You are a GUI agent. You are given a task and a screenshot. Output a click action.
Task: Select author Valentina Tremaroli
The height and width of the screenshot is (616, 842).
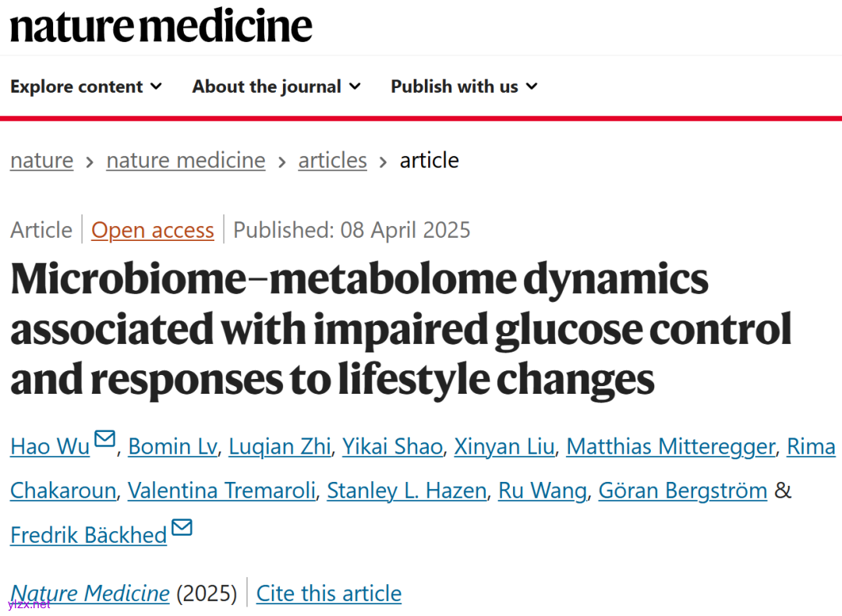221,491
